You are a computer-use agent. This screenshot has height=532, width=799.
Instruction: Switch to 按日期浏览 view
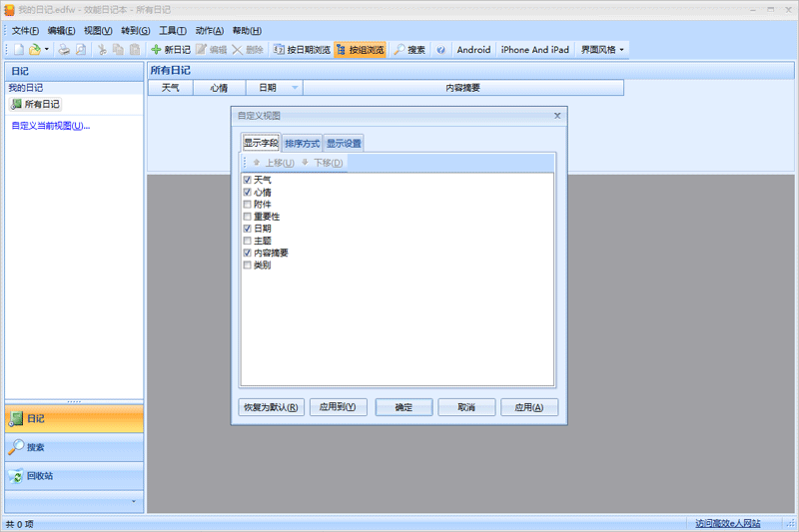pyautogui.click(x=302, y=49)
